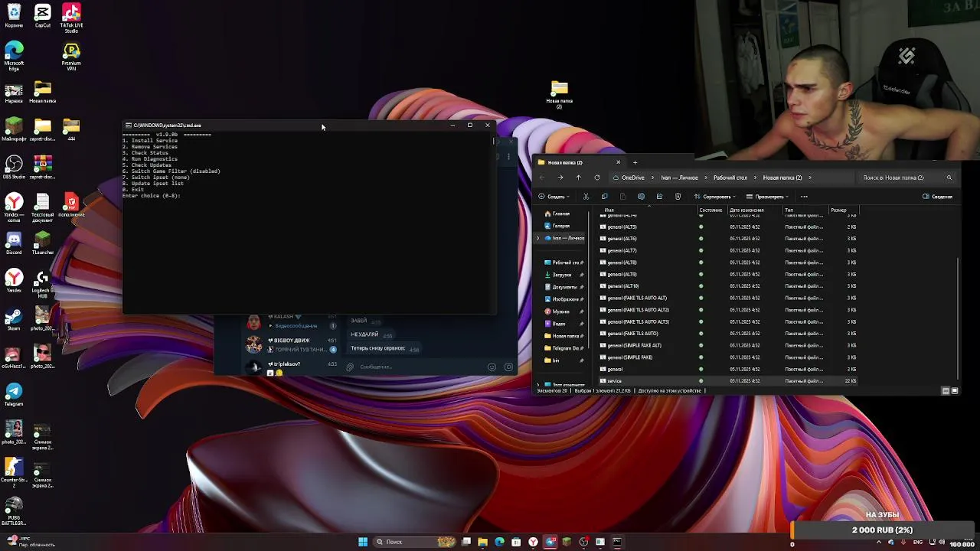This screenshot has height=551, width=980.
Task: Open the Сортировать dropdown in Explorer
Action: tap(716, 197)
